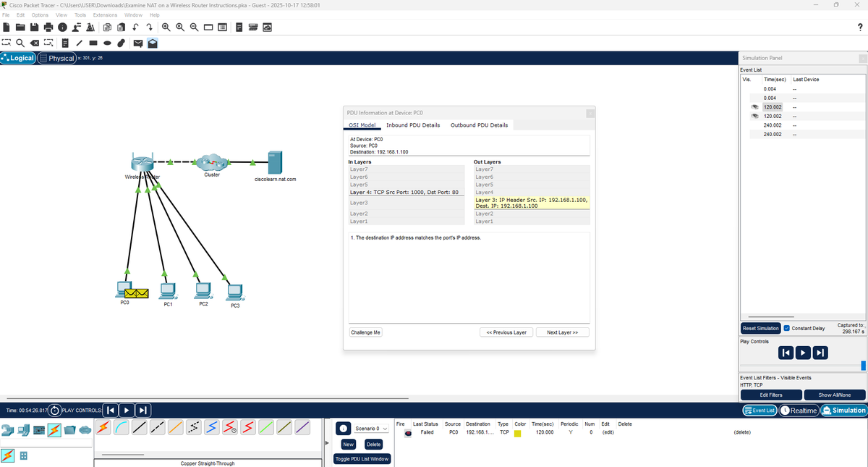Click Show All/None button

(834, 395)
